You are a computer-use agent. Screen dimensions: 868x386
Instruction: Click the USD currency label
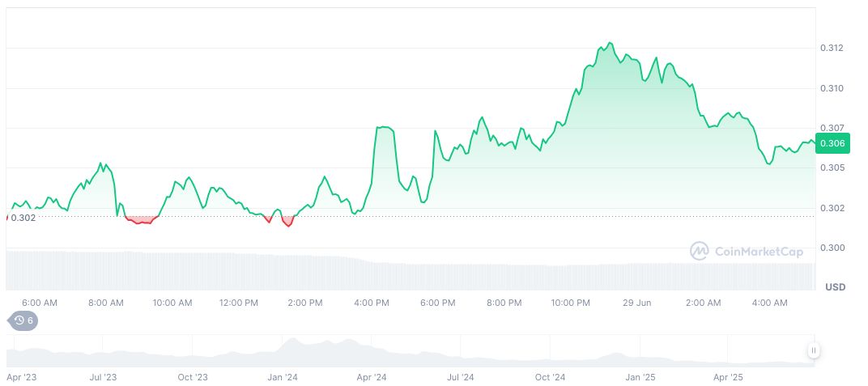(835, 287)
